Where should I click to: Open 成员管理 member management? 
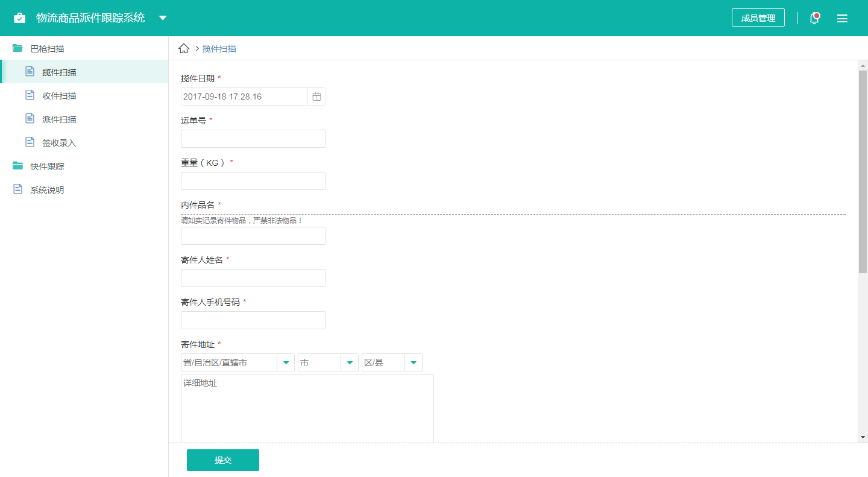coord(758,17)
